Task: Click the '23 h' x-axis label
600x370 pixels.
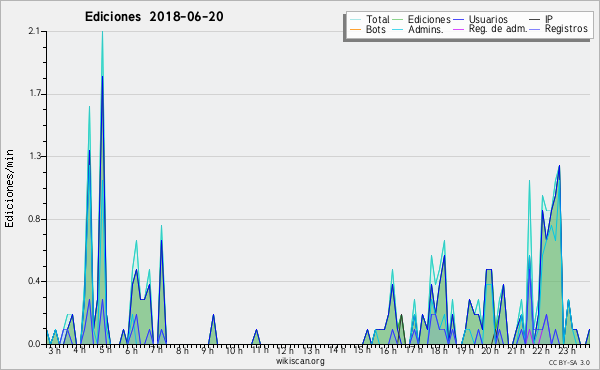Action: 567,350
